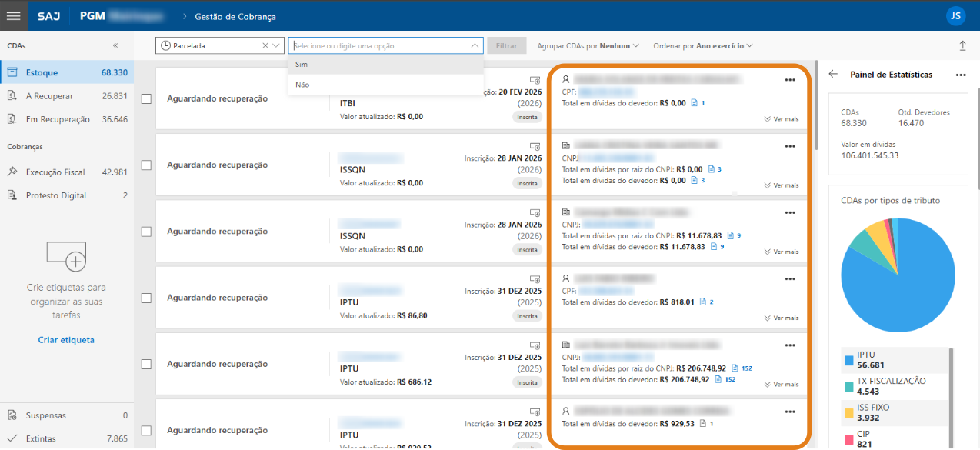Open Execução Fiscal in sidebar

pos(55,172)
